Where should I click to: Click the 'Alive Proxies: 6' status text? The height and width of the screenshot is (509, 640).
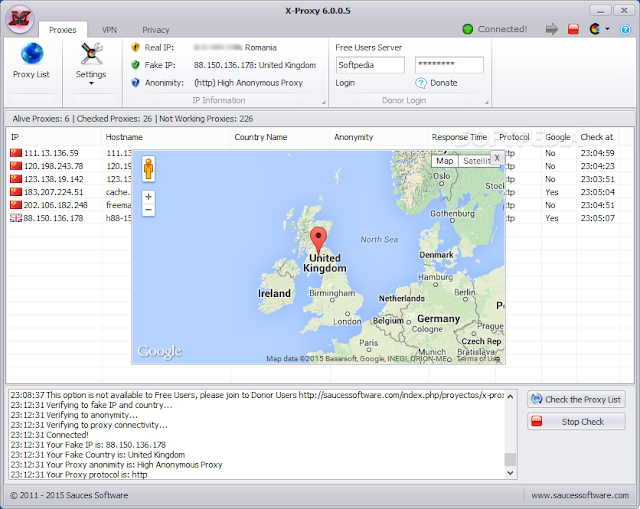click(41, 119)
